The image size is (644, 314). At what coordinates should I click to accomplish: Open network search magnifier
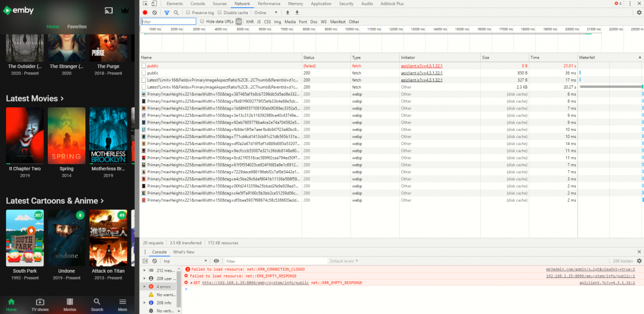pyautogui.click(x=176, y=12)
